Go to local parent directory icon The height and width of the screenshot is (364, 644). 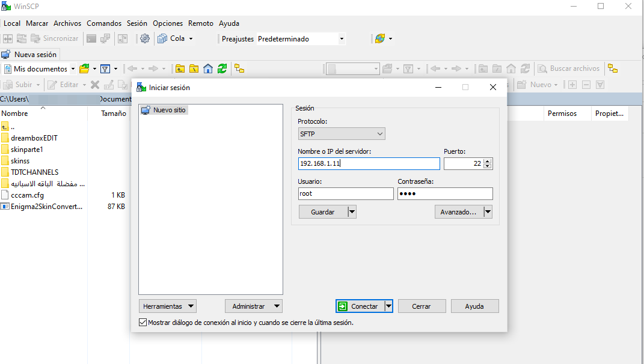coord(179,68)
